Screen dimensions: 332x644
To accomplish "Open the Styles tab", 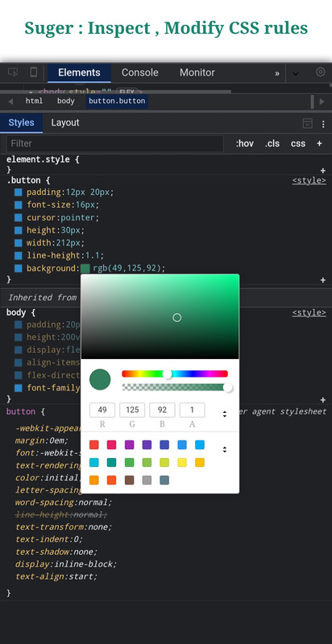I will [22, 123].
